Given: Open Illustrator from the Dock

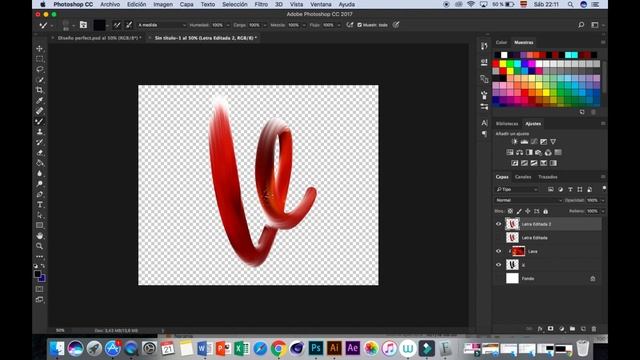Looking at the screenshot, I should (x=334, y=348).
